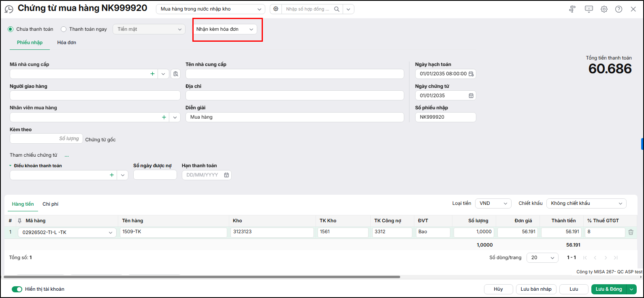The height and width of the screenshot is (298, 644).
Task: Change rows per page dropdown showing 20
Action: click(x=542, y=258)
